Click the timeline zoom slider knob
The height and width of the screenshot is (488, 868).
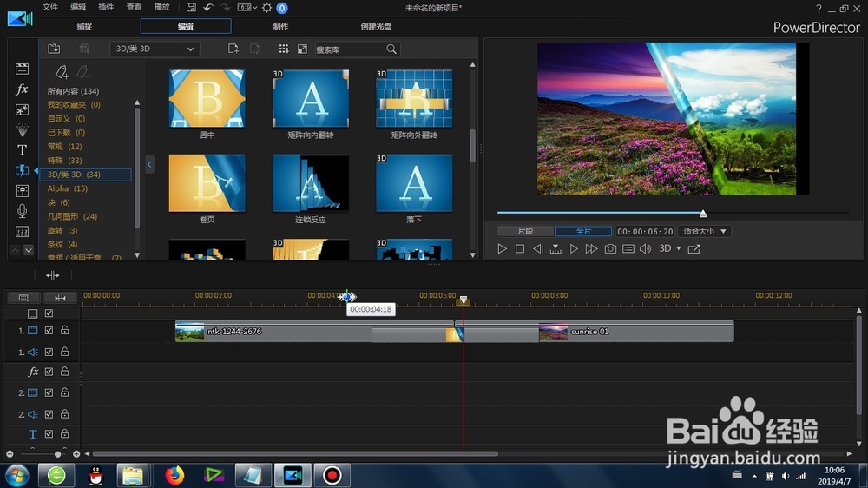[x=57, y=454]
